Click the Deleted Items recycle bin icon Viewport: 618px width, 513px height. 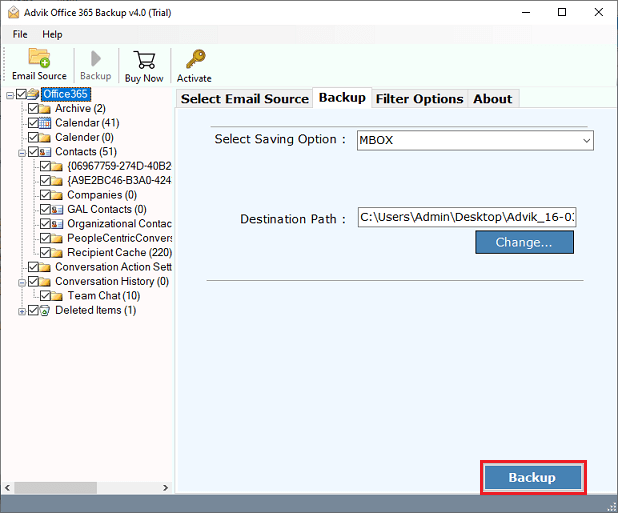(x=45, y=311)
